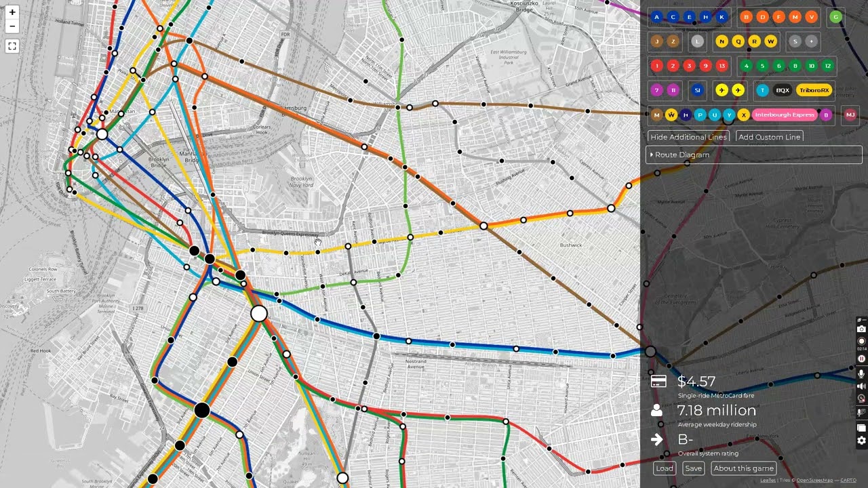Select the red 13 line badge

(722, 66)
